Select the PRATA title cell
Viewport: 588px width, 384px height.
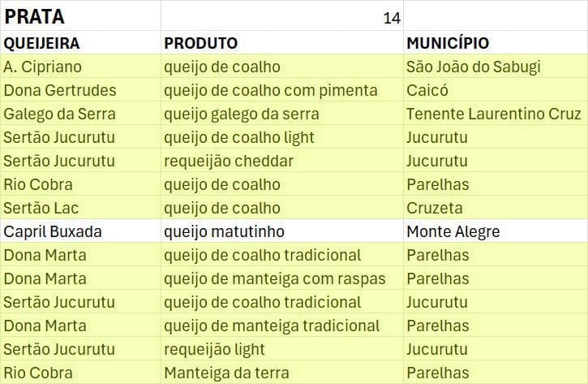click(x=79, y=16)
